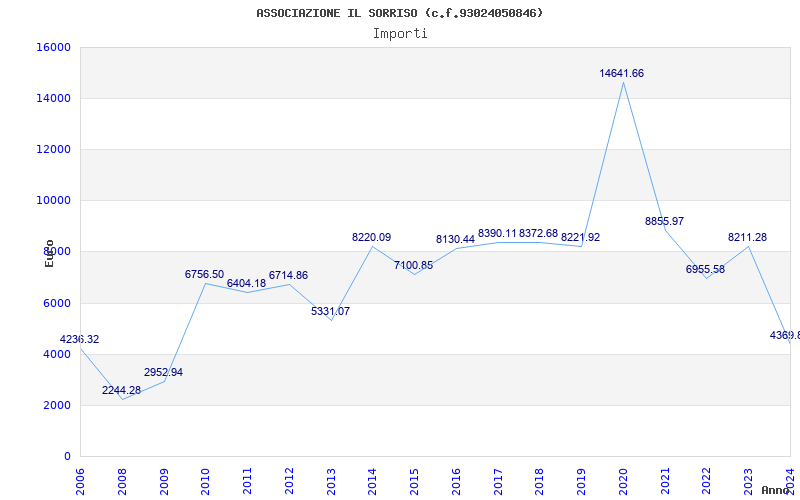Click the 7100.85 data label
The width and height of the screenshot is (800, 500).
[x=413, y=265]
